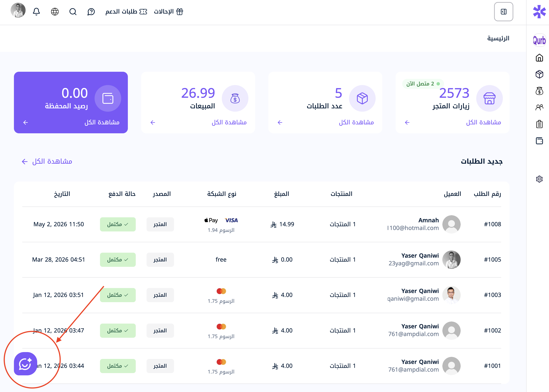The height and width of the screenshot is (392, 549).
Task: Open Customers icon in sidebar
Action: point(539,107)
